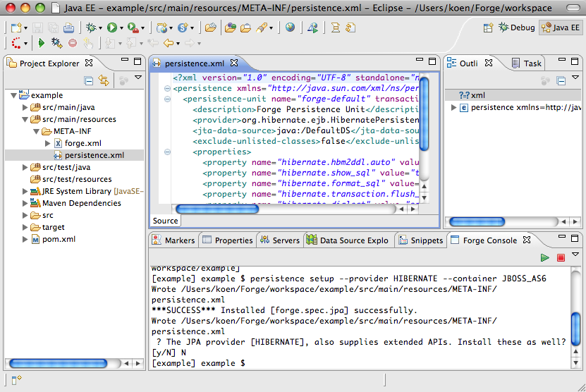Fold the properties element in the editor

[x=167, y=152]
